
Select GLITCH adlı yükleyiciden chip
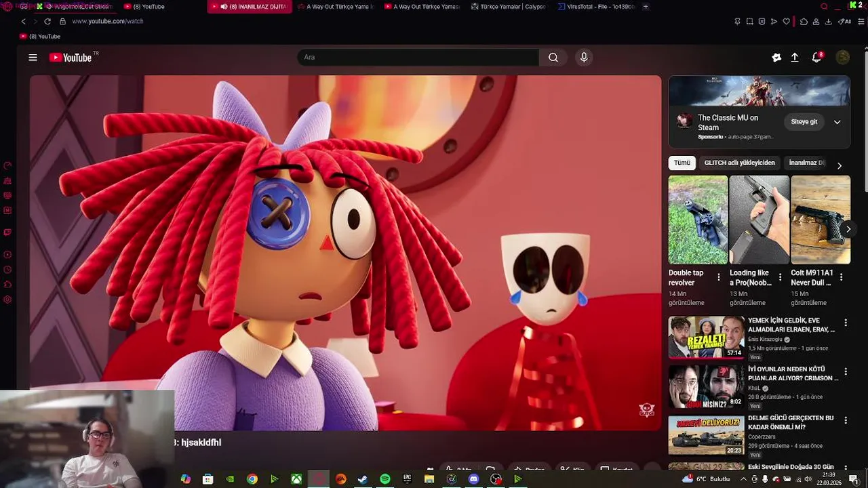(739, 163)
